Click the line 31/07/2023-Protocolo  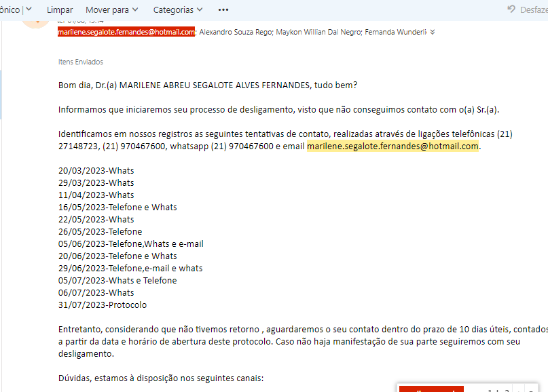coord(103,305)
